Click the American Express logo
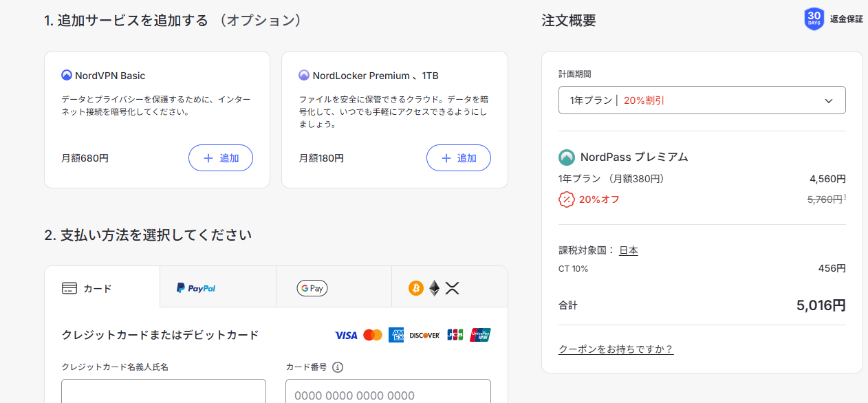This screenshot has height=403, width=868. point(395,335)
